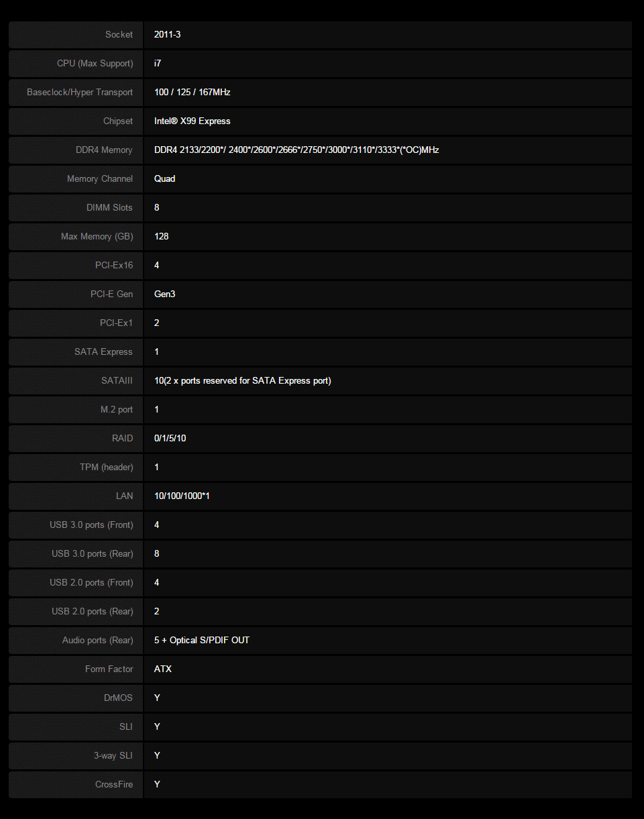Image resolution: width=644 pixels, height=819 pixels.
Task: Select the Max Memory (GB) label
Action: click(97, 236)
